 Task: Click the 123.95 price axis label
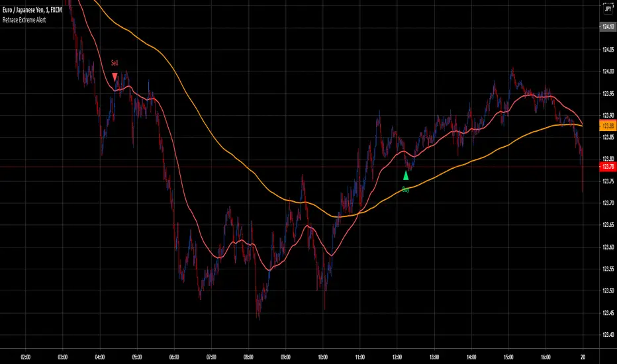[608, 94]
